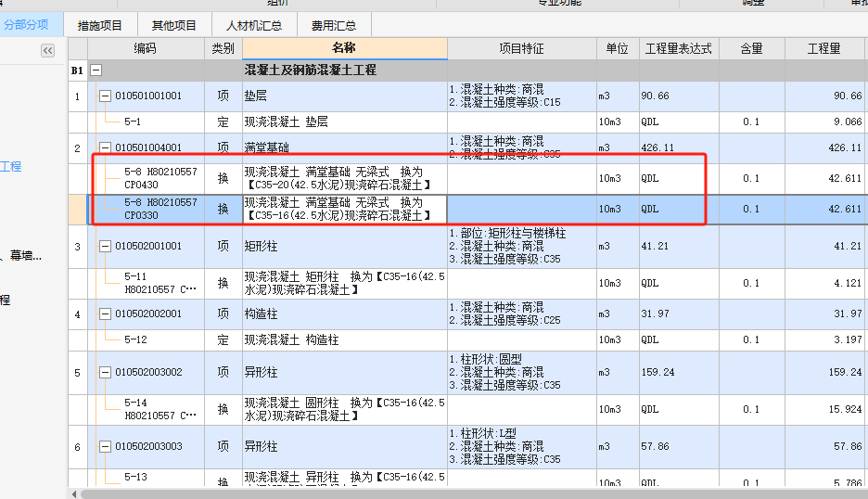Collapse item 010501001001 垫层

pyautogui.click(x=105, y=96)
